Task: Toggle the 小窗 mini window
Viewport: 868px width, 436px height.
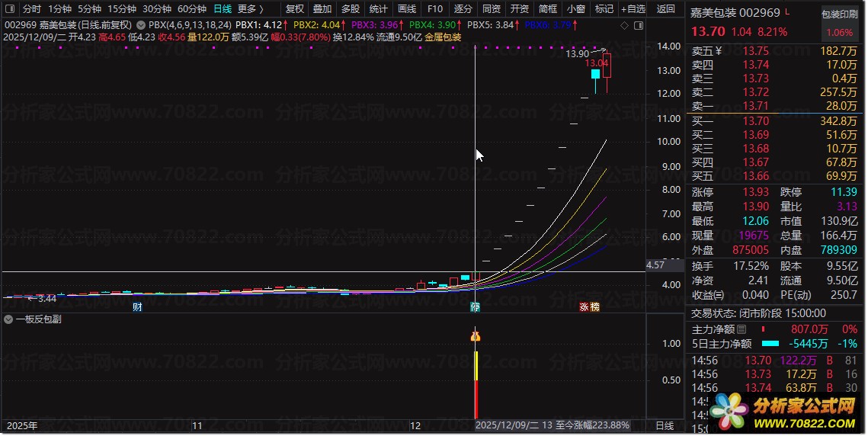Action: (576, 9)
